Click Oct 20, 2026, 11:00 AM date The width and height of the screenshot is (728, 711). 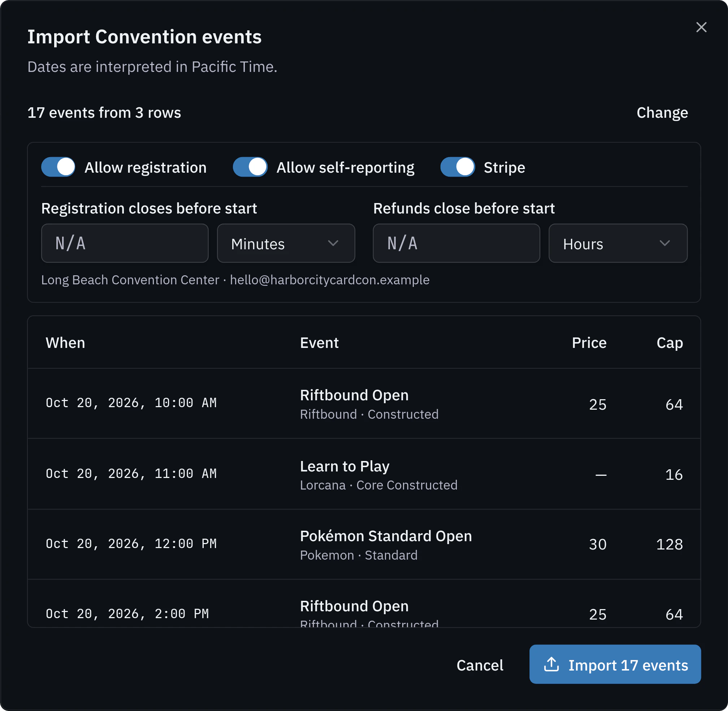(x=131, y=474)
